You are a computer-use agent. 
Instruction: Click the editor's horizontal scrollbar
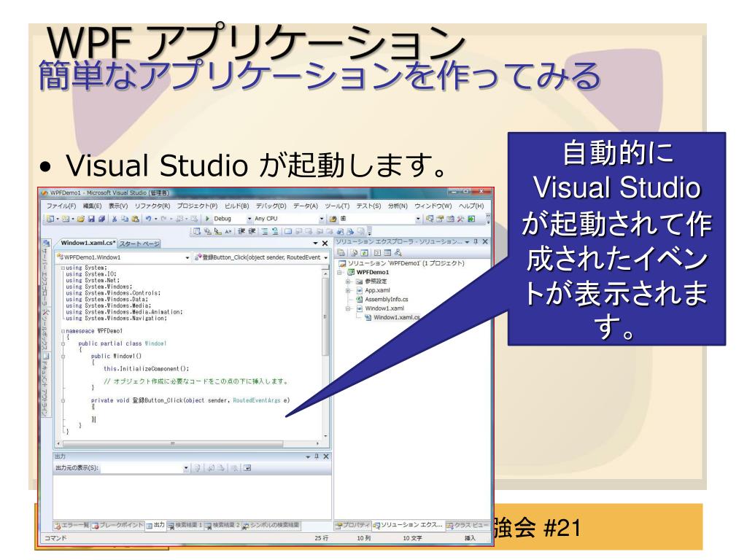tap(188, 444)
